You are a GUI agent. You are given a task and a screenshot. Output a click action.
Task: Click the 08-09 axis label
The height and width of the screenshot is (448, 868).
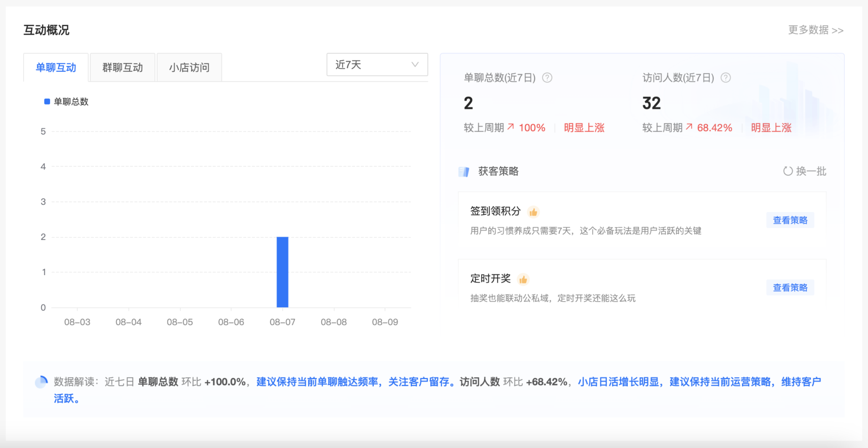[x=385, y=322]
